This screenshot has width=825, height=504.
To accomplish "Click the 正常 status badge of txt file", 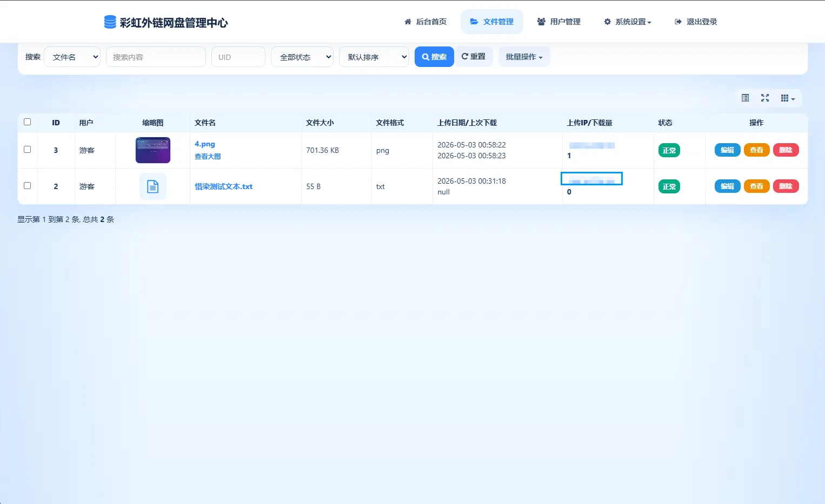I will (x=669, y=187).
